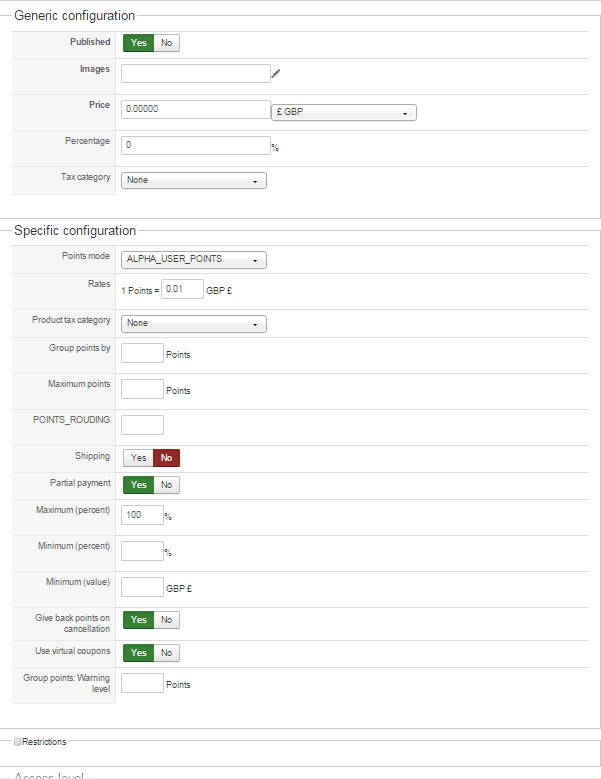
Task: Focus the Percentage input box
Action: tap(195, 145)
